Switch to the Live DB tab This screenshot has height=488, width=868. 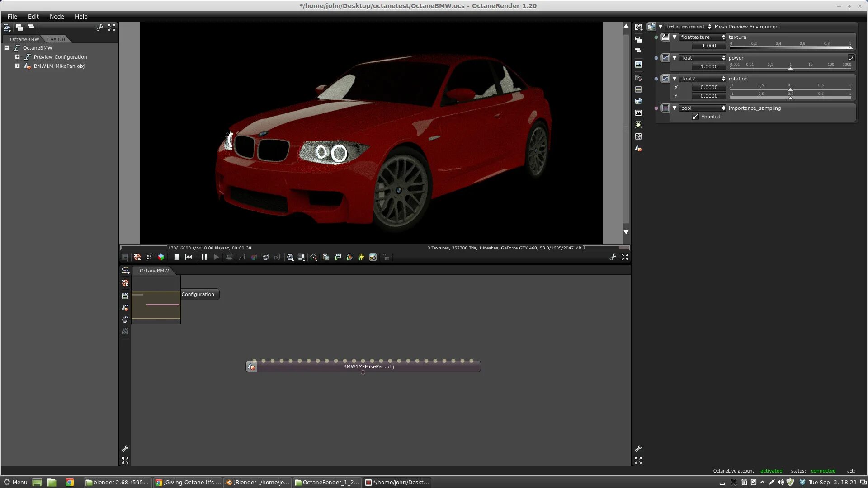(56, 39)
